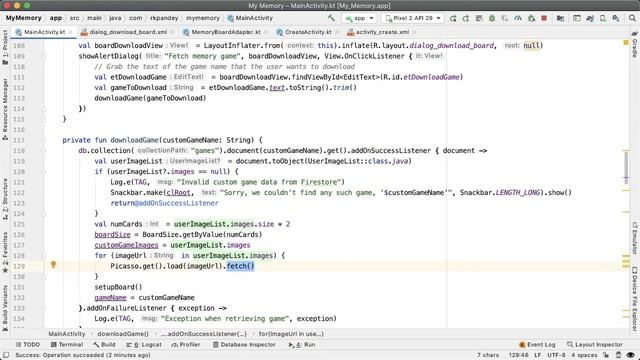
Task: Click the Run Anything icon
Action: (x=577, y=18)
